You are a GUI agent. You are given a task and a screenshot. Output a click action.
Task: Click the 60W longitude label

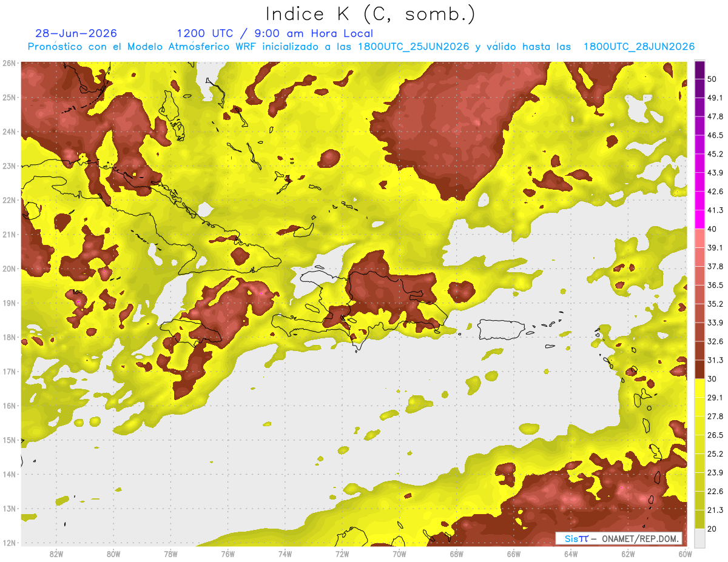point(685,554)
